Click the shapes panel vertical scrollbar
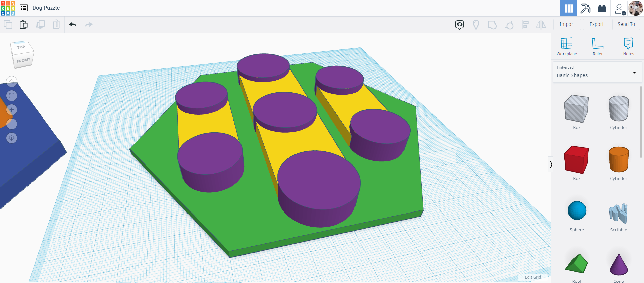 click(x=641, y=122)
